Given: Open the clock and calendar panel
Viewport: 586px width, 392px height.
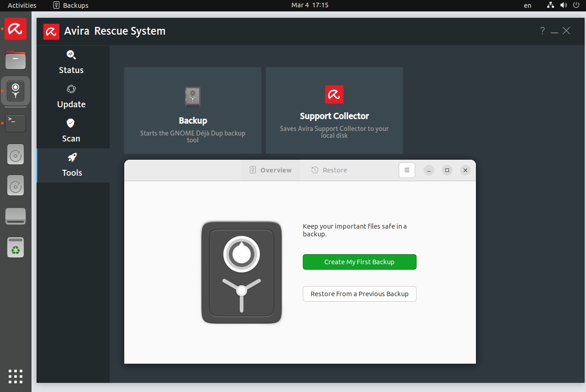Looking at the screenshot, I should [x=310, y=5].
